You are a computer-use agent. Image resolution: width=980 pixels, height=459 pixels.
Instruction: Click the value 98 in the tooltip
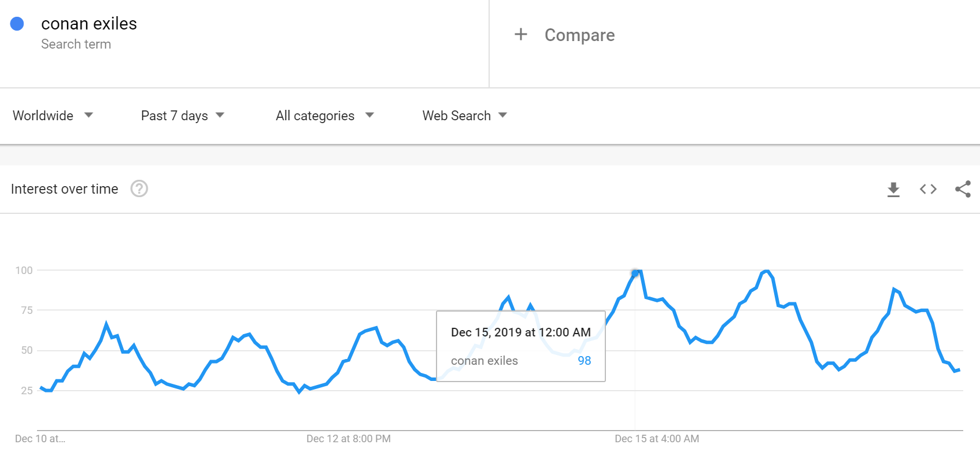(x=584, y=361)
